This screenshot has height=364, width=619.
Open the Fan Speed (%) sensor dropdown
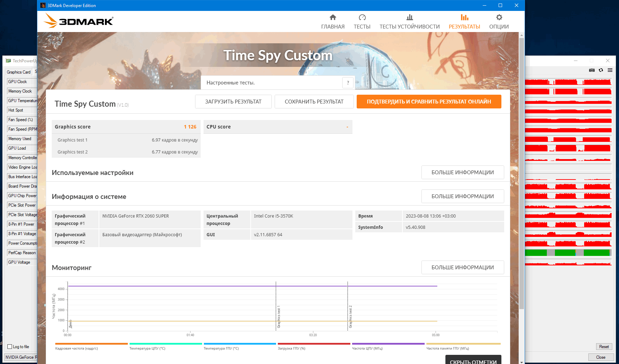(x=22, y=120)
